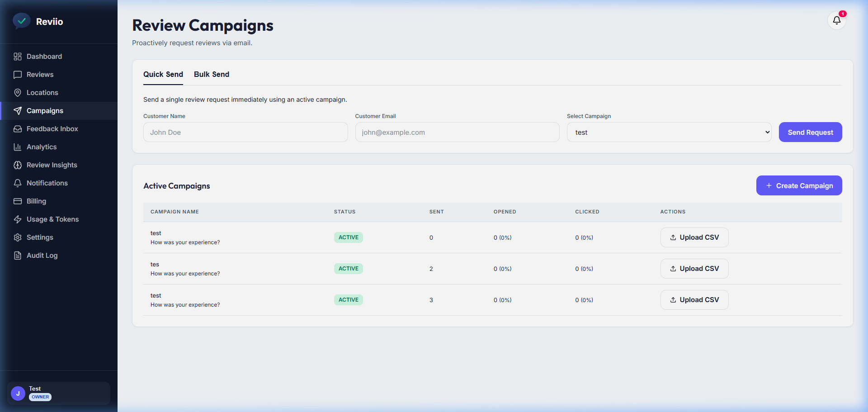Open Billing in the sidebar
This screenshot has height=412, width=868.
(59, 201)
